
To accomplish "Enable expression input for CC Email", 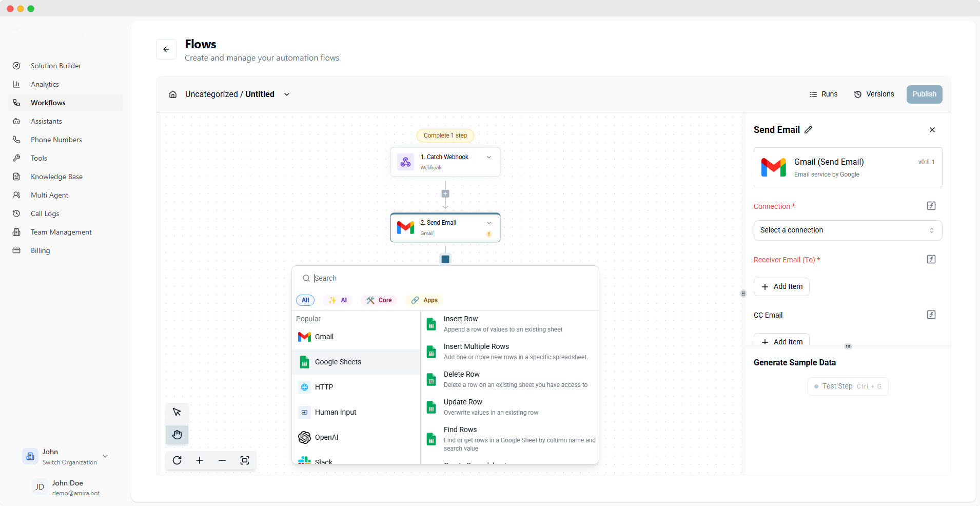I will pyautogui.click(x=931, y=314).
